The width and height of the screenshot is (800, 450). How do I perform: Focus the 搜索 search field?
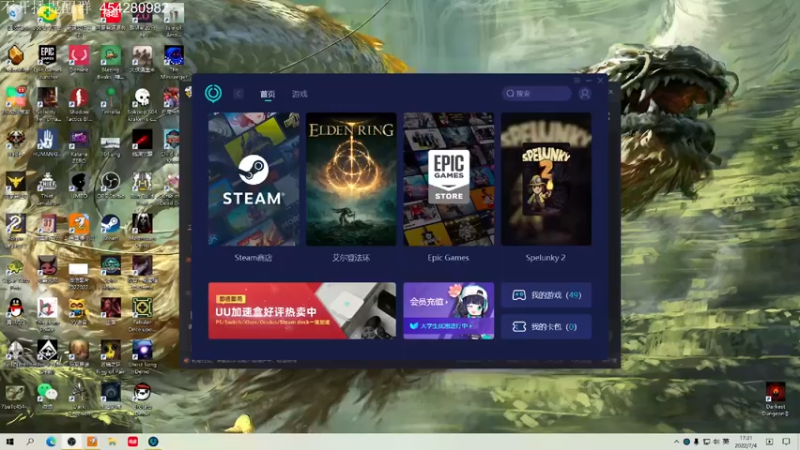536,93
